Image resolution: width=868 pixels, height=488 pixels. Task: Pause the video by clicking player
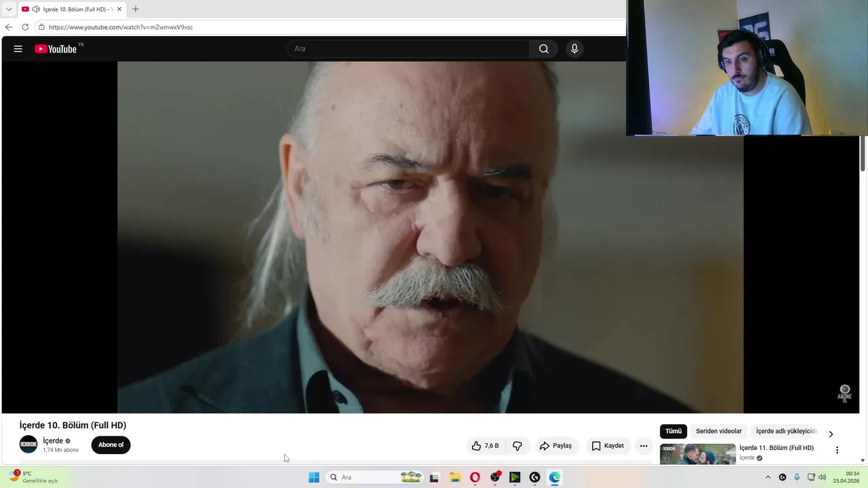point(430,237)
